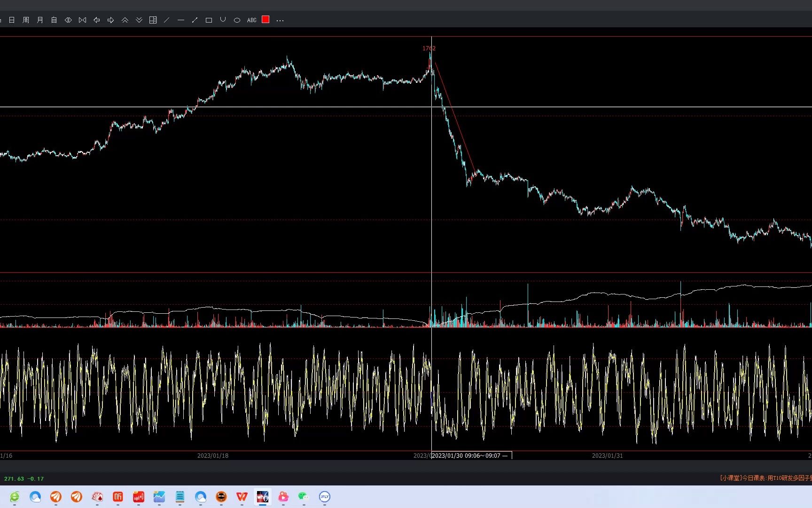Click the 2023/01/18 date axis label
The image size is (812, 508).
[213, 455]
